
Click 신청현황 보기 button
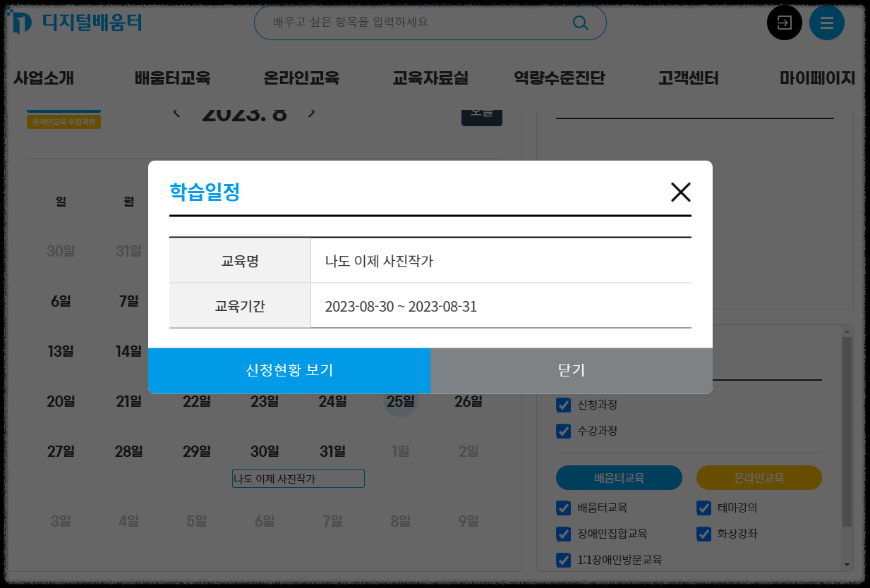[x=289, y=371]
